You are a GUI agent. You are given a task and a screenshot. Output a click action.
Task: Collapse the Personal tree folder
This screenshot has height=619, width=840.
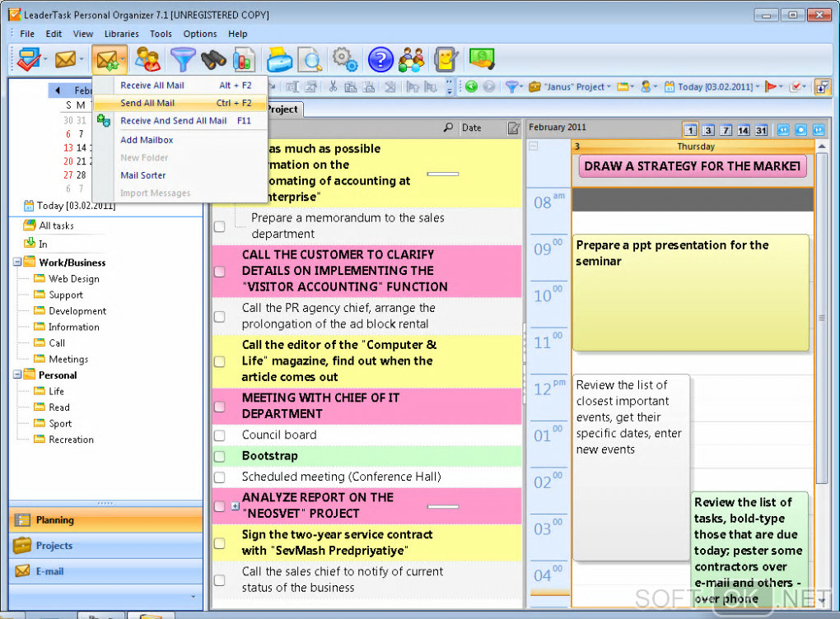(17, 375)
